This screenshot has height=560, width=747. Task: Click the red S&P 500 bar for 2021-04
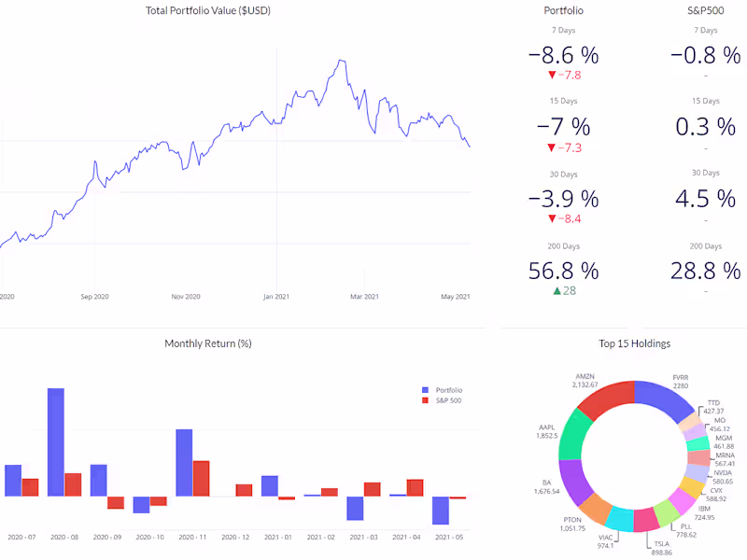(x=415, y=487)
